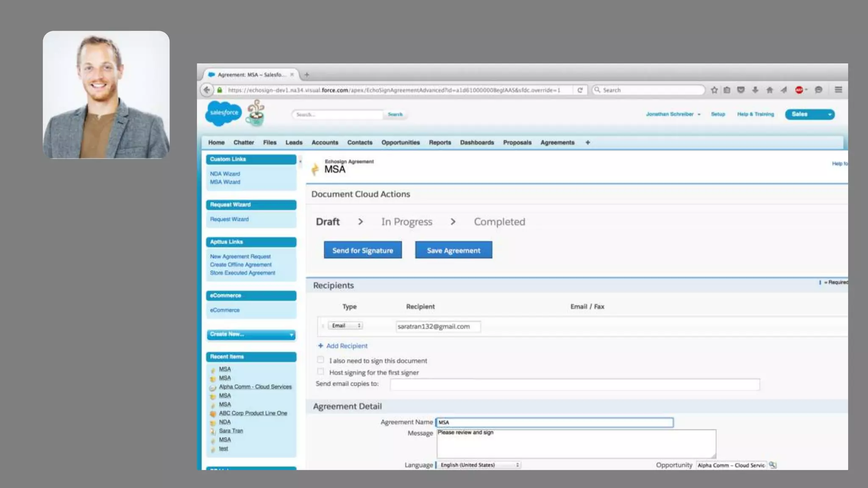Click Opportunity lookup magnifier icon
This screenshot has width=868, height=488.
pos(773,465)
